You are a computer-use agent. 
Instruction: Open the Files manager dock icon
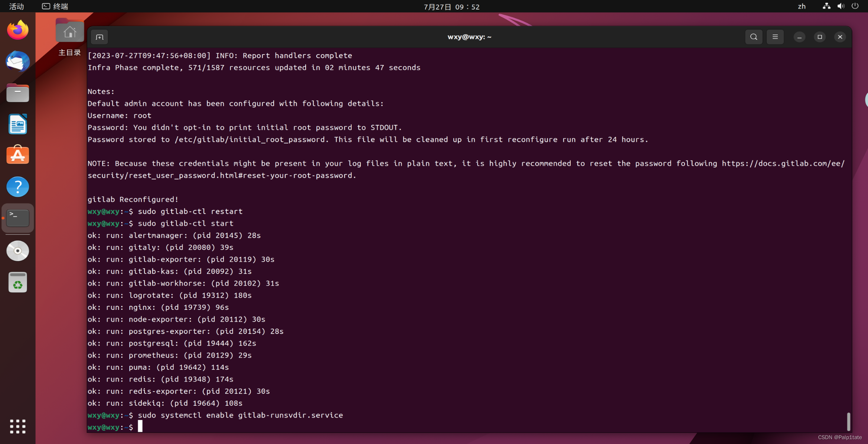pyautogui.click(x=17, y=93)
